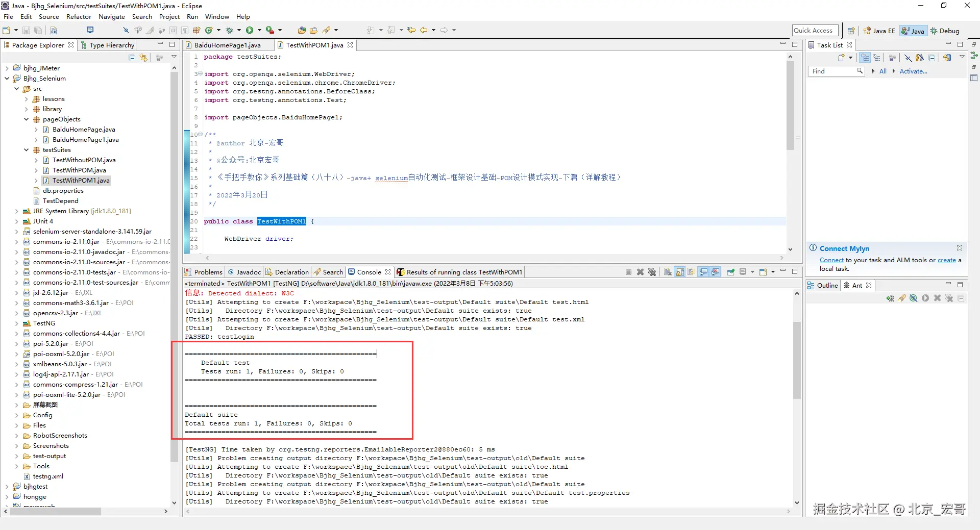Toggle show console on standard output change
This screenshot has width=980, height=530.
pyautogui.click(x=703, y=272)
